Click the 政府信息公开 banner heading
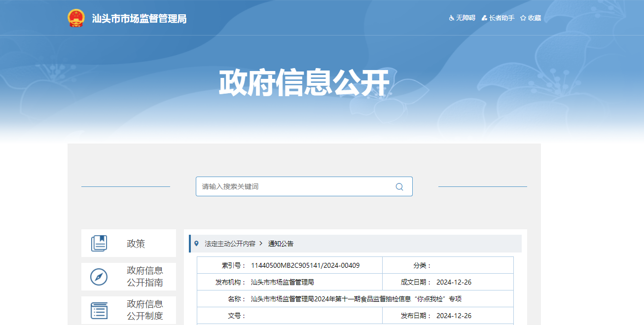 coord(304,83)
